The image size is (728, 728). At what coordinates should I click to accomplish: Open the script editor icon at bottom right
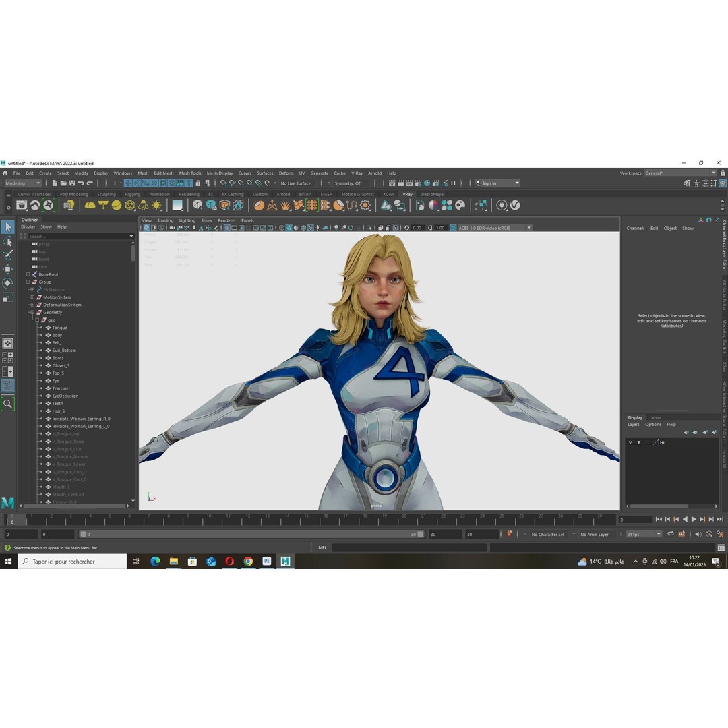pos(721,548)
